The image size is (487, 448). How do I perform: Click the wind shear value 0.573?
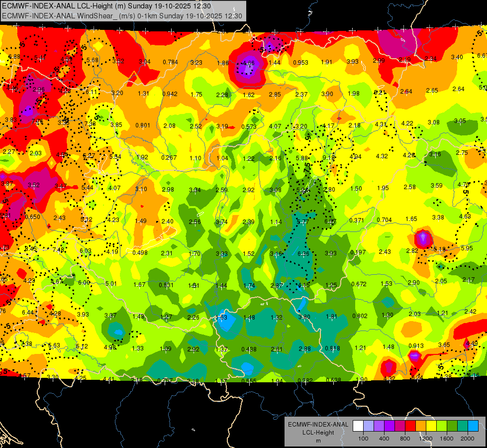click(249, 127)
